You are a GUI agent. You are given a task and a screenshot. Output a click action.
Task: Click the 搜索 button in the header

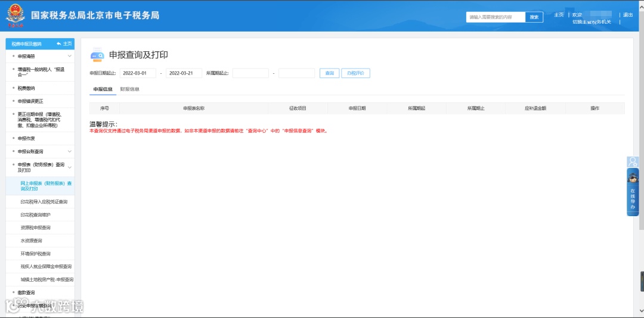point(534,17)
